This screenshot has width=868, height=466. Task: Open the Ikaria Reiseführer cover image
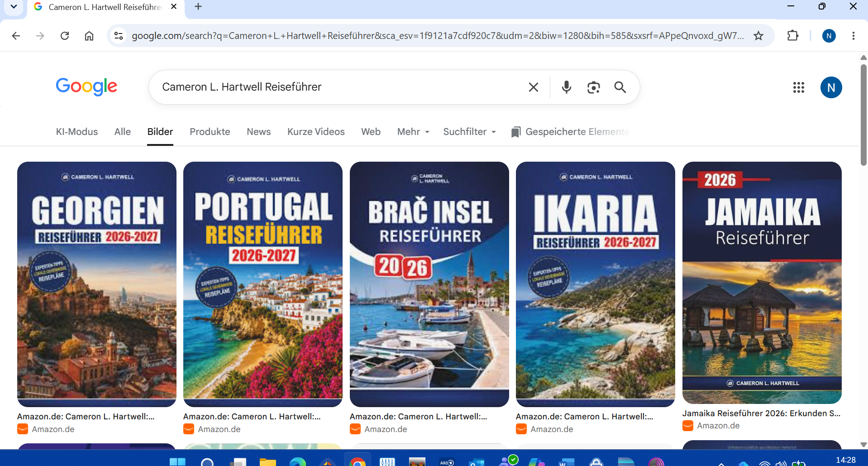pyautogui.click(x=596, y=284)
